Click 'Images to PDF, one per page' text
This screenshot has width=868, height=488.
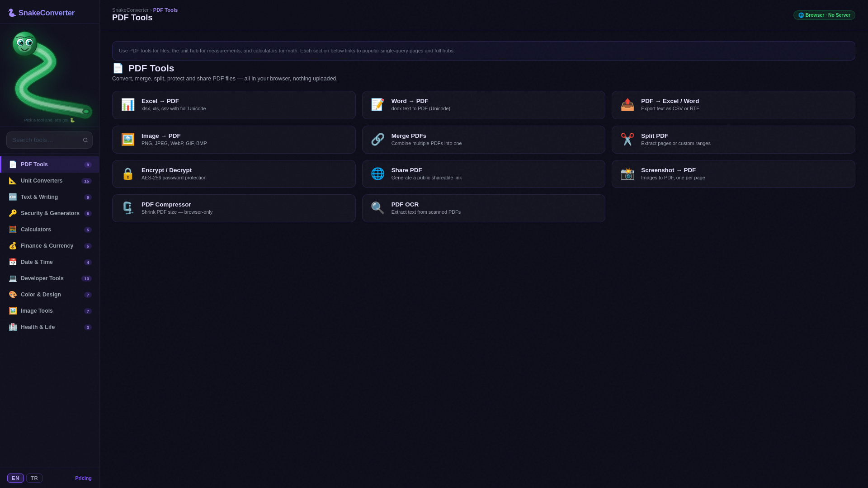(673, 178)
